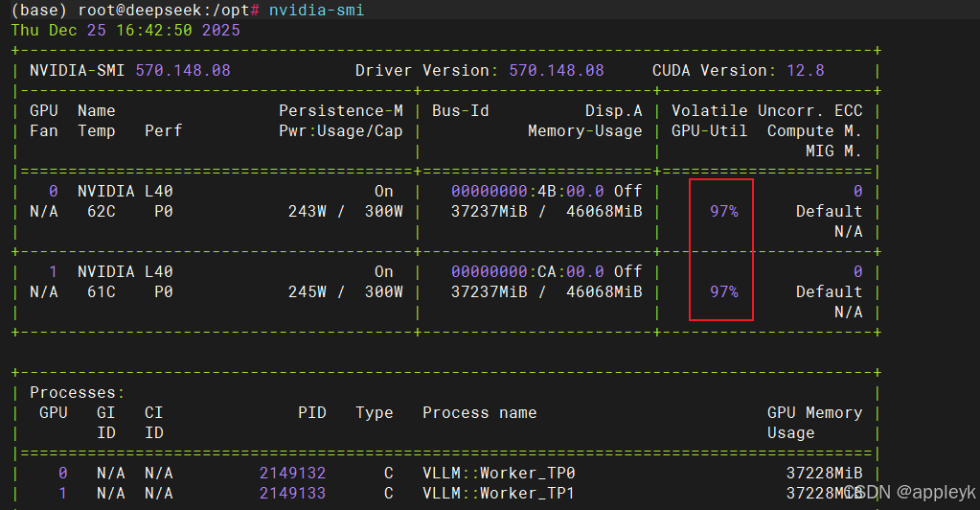Click the Default compute mode for GPU 0
Image resolution: width=980 pixels, height=510 pixels.
[830, 212]
